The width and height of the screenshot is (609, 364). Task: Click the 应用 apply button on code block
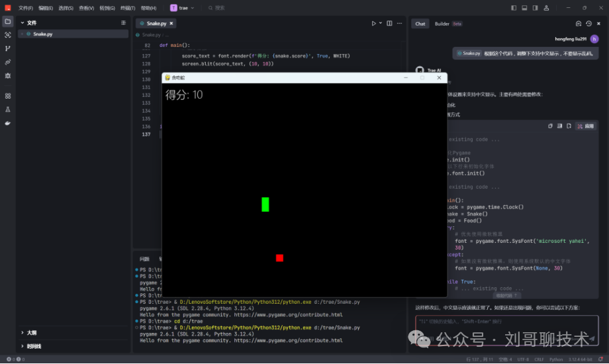coord(585,126)
